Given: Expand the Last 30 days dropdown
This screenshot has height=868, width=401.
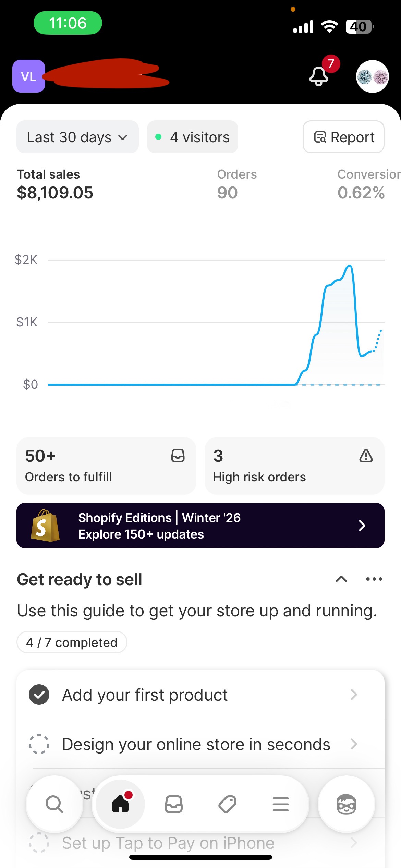Looking at the screenshot, I should [77, 137].
